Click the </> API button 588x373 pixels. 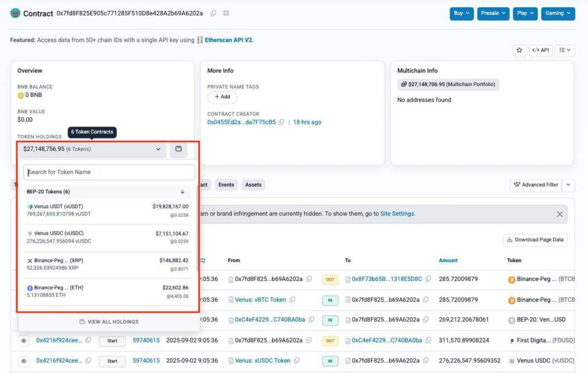coord(540,50)
